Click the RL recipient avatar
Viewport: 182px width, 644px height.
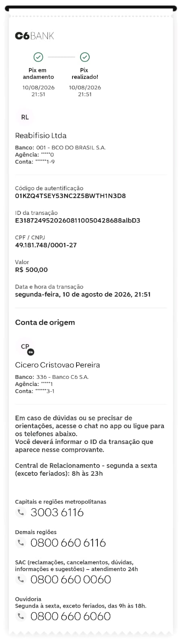coord(25,117)
